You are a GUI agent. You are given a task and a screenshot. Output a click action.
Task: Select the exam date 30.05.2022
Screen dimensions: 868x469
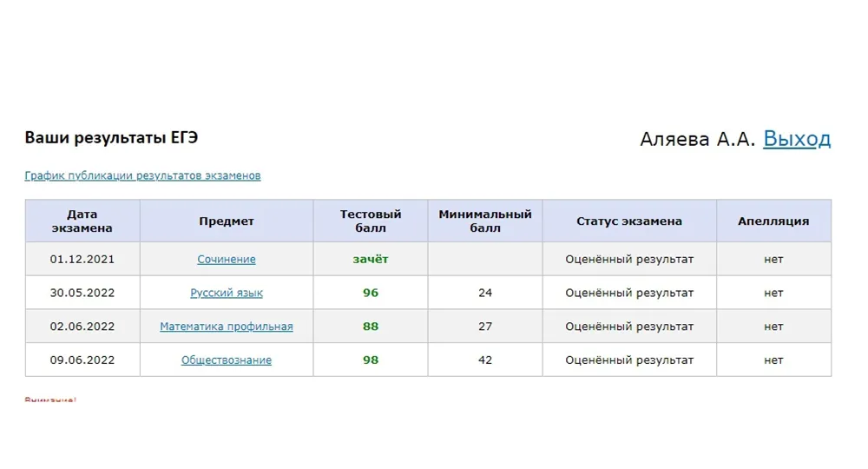pyautogui.click(x=82, y=294)
